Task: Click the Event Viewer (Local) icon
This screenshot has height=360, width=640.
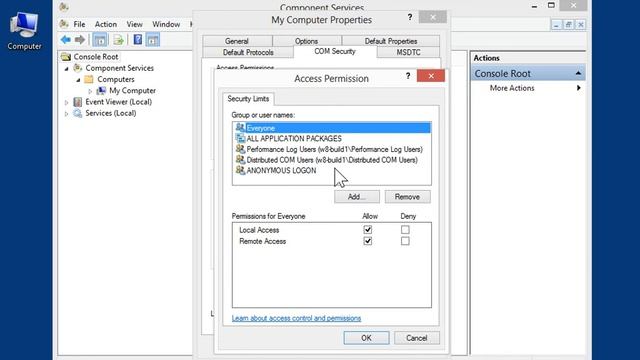Action: 78,102
